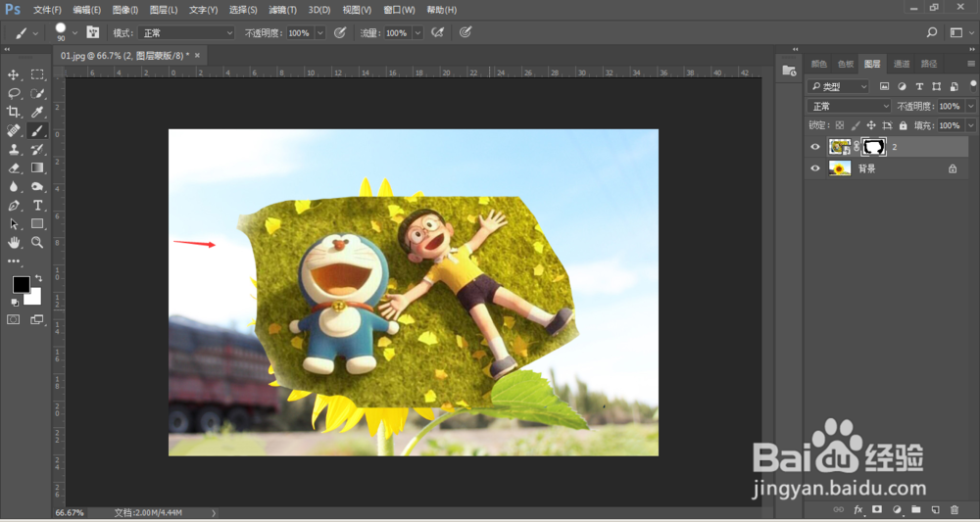This screenshot has height=522, width=980.
Task: Select the Quick Selection tool
Action: click(37, 94)
